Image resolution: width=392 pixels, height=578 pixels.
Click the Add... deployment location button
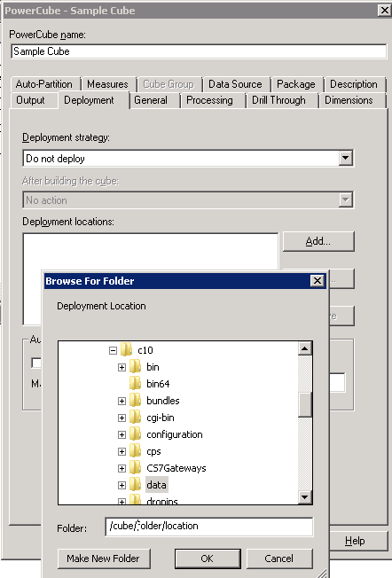click(318, 241)
